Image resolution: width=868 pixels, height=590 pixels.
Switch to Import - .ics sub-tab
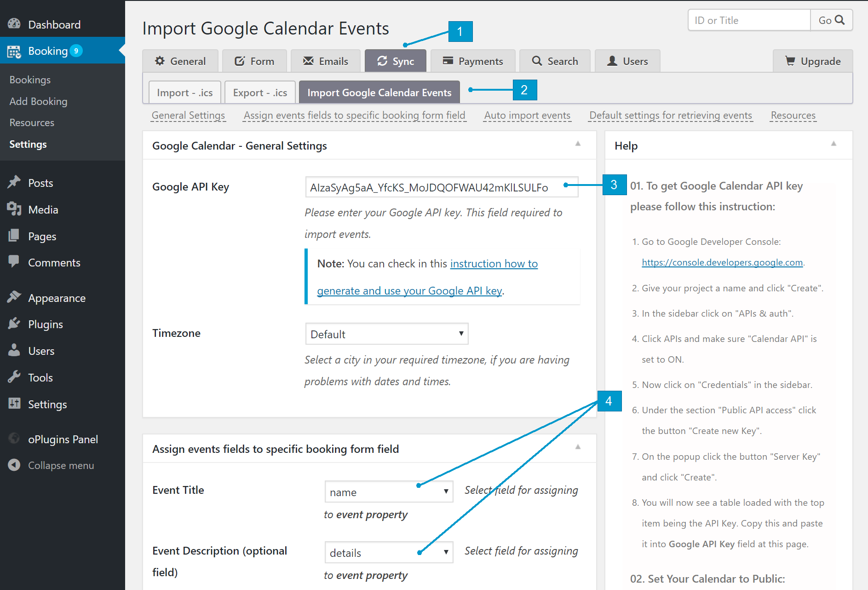click(x=185, y=93)
